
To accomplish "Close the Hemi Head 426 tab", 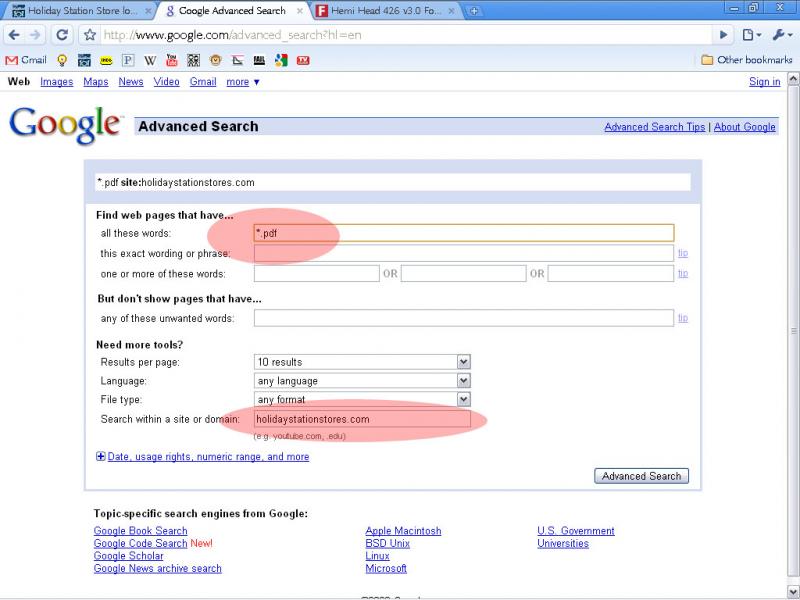I will coord(452,11).
